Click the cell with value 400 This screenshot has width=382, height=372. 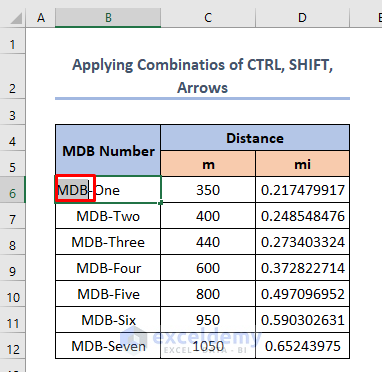pos(208,216)
